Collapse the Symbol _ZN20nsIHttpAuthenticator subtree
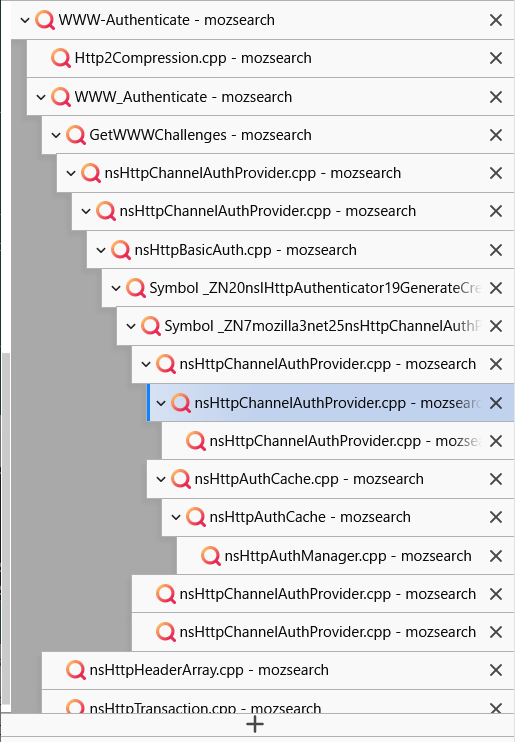Image resolution: width=516 pixels, height=742 pixels. [116, 288]
